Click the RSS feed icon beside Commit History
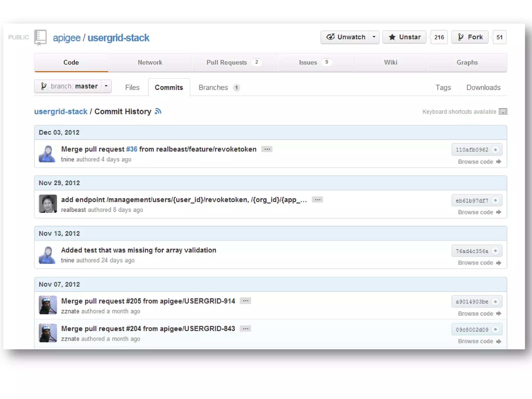 pos(158,111)
